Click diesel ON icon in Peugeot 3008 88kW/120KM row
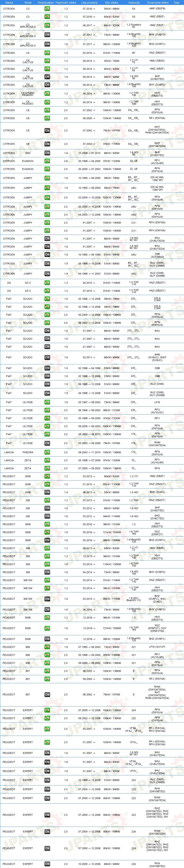Screen dimensions: 184x868 pos(47,540)
